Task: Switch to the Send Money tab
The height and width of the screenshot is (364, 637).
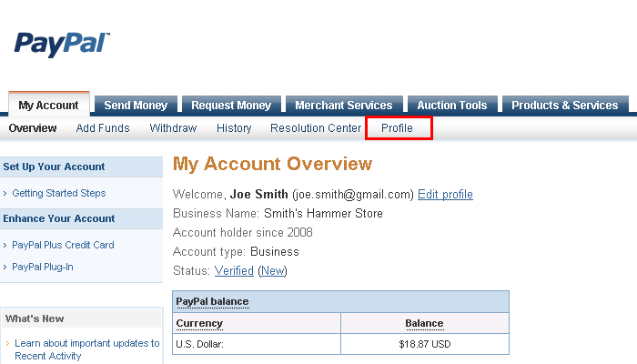Action: (136, 106)
